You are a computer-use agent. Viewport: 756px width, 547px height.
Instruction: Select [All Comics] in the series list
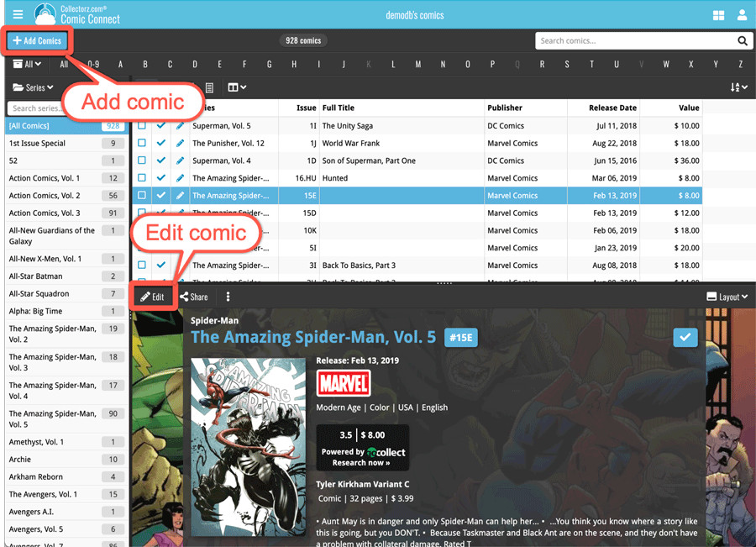66,126
